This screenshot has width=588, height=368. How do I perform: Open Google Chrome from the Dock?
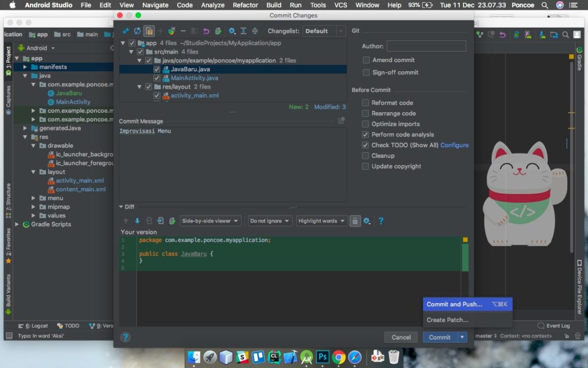(339, 356)
